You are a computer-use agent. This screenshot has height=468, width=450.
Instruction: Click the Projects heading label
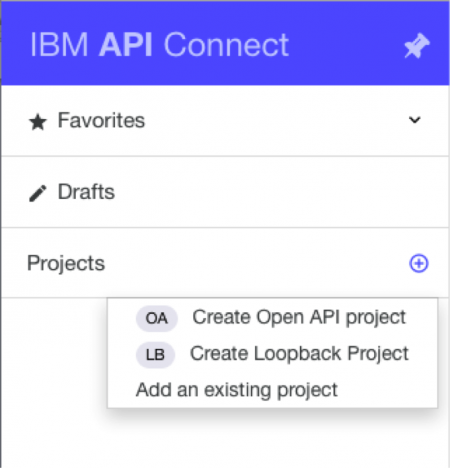click(66, 263)
